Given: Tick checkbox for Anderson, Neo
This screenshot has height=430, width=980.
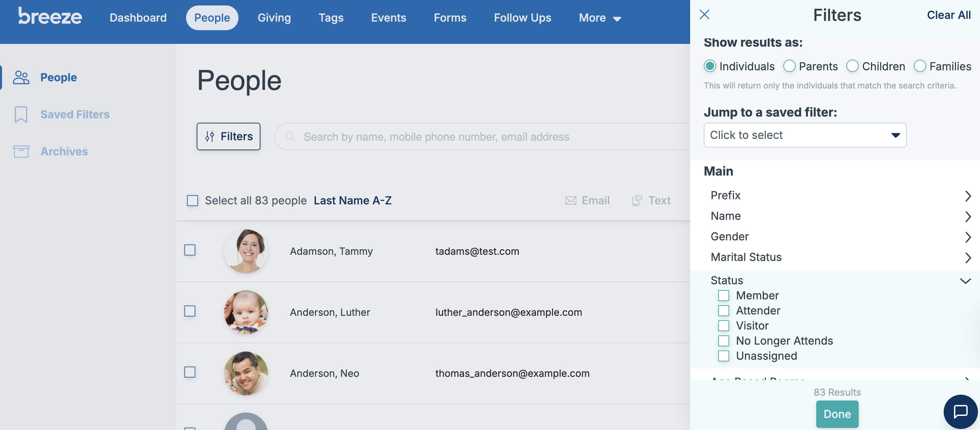Looking at the screenshot, I should click(190, 372).
